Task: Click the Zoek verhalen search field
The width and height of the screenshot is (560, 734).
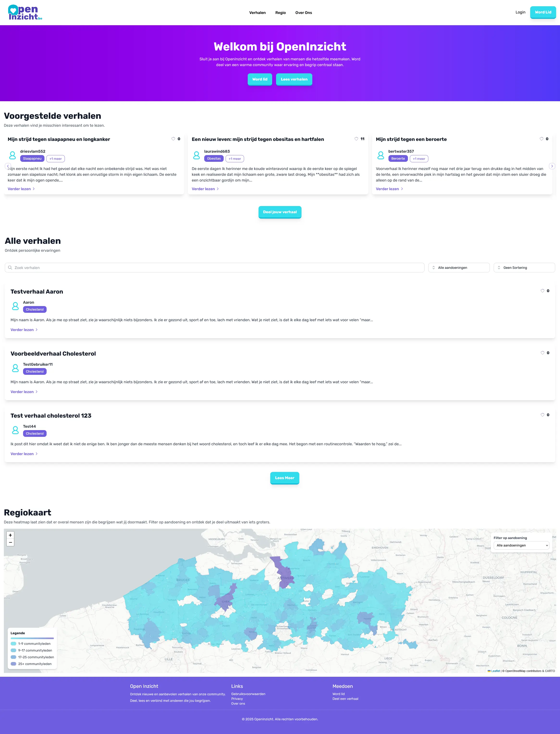Action: point(133,267)
